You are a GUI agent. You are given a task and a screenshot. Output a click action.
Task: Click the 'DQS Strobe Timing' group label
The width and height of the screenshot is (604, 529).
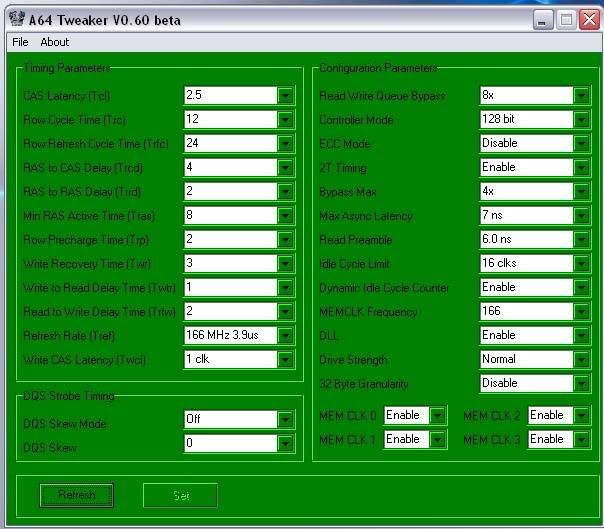pos(69,396)
